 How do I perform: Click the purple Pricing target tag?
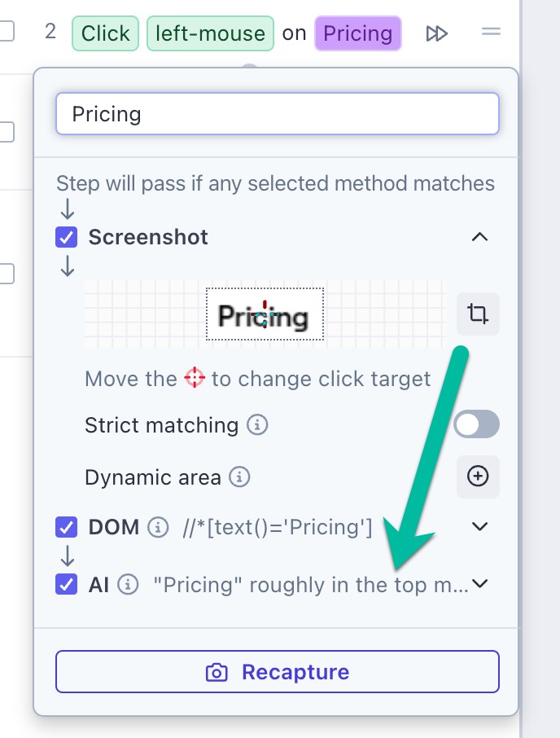pos(358,33)
